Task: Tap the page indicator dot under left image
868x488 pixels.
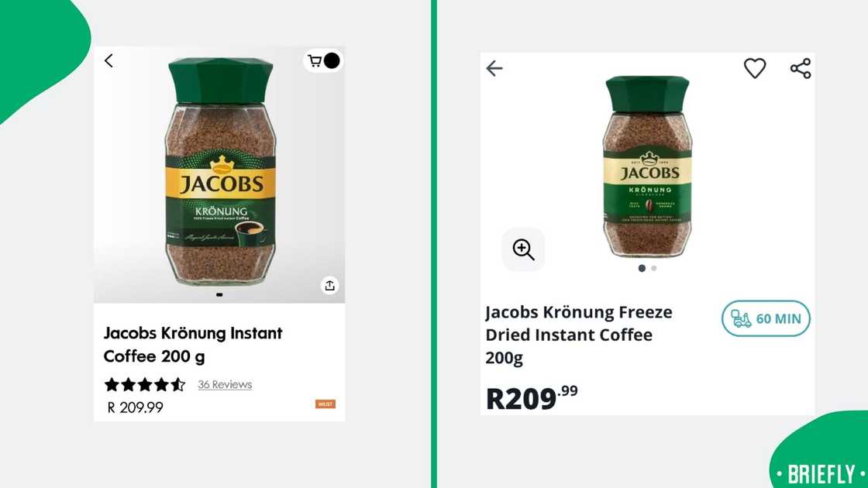Action: [x=219, y=294]
